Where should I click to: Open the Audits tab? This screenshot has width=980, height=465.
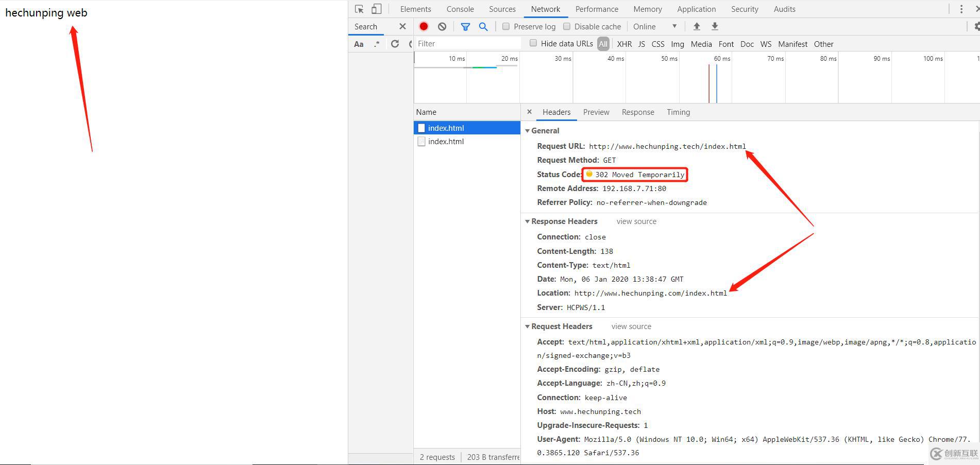click(784, 9)
